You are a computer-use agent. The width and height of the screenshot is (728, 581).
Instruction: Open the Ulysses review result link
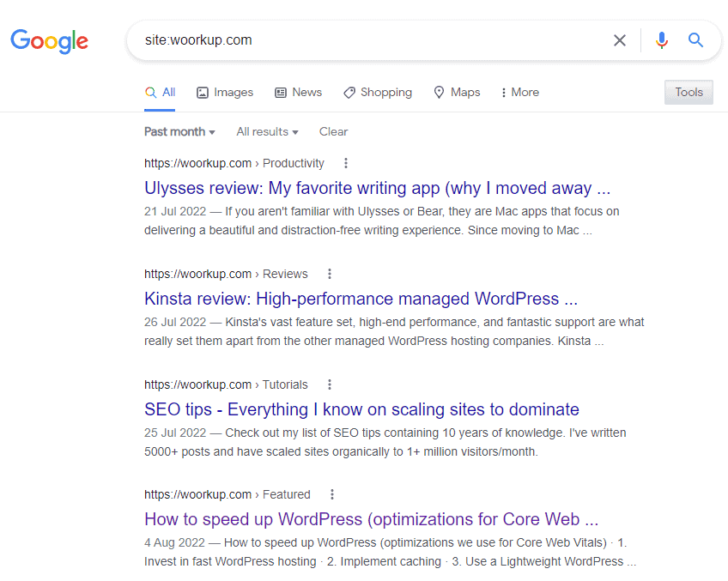tap(377, 188)
